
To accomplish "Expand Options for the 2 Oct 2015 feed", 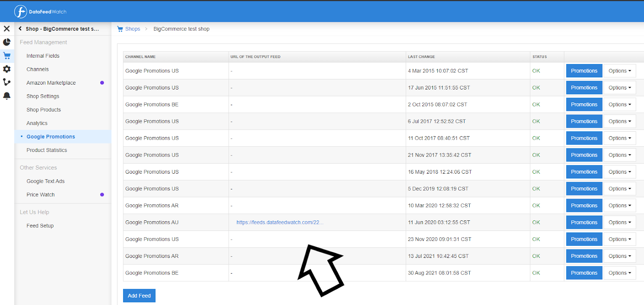I will click(x=620, y=104).
